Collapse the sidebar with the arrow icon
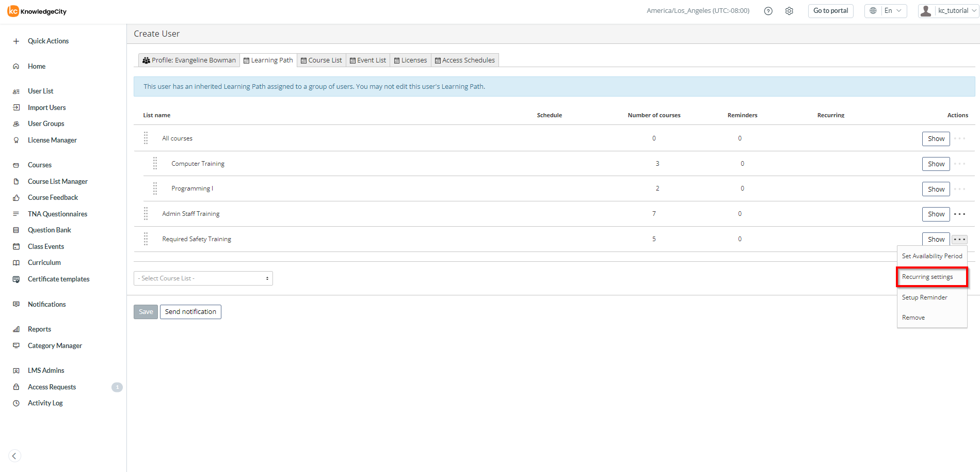 click(14, 455)
